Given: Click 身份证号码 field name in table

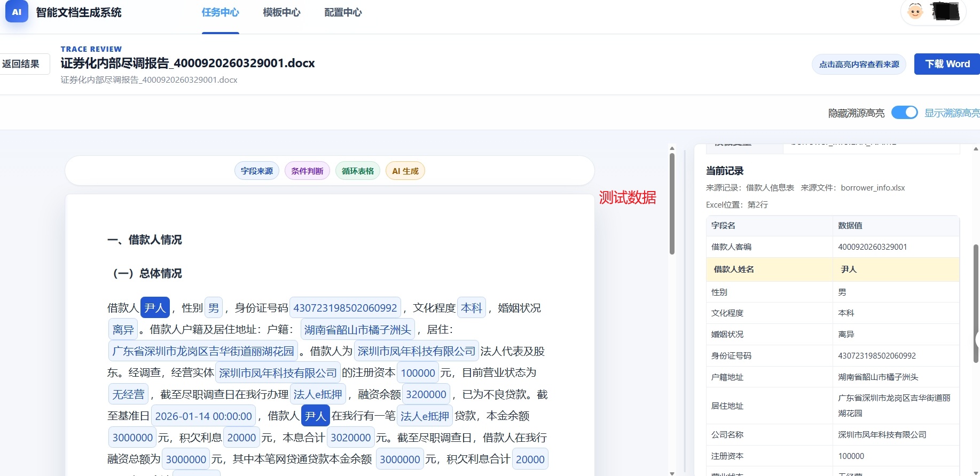Looking at the screenshot, I should click(x=731, y=355).
